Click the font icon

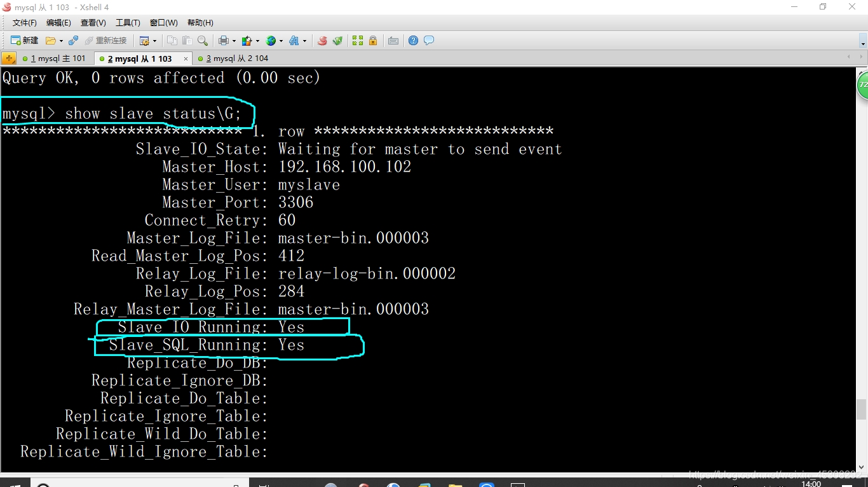(294, 41)
